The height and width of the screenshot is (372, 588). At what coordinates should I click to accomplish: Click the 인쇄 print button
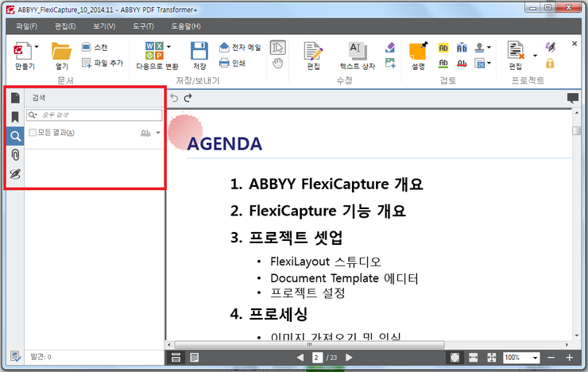(x=232, y=63)
